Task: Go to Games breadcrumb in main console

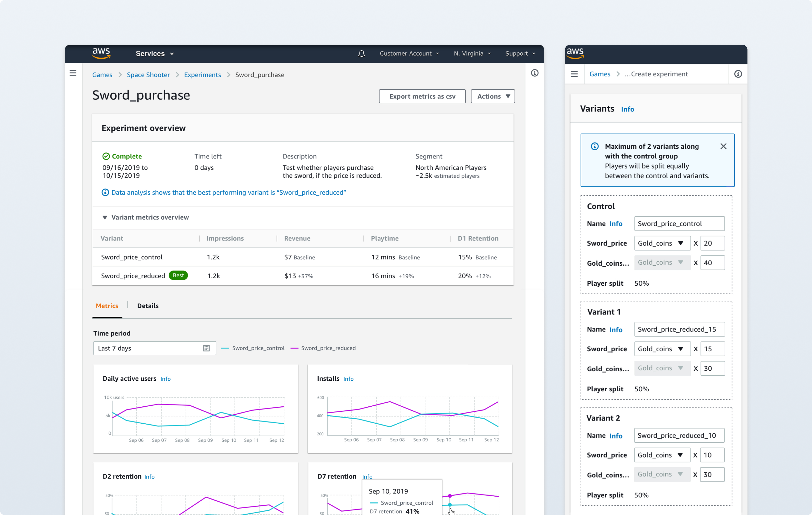Action: pos(102,75)
